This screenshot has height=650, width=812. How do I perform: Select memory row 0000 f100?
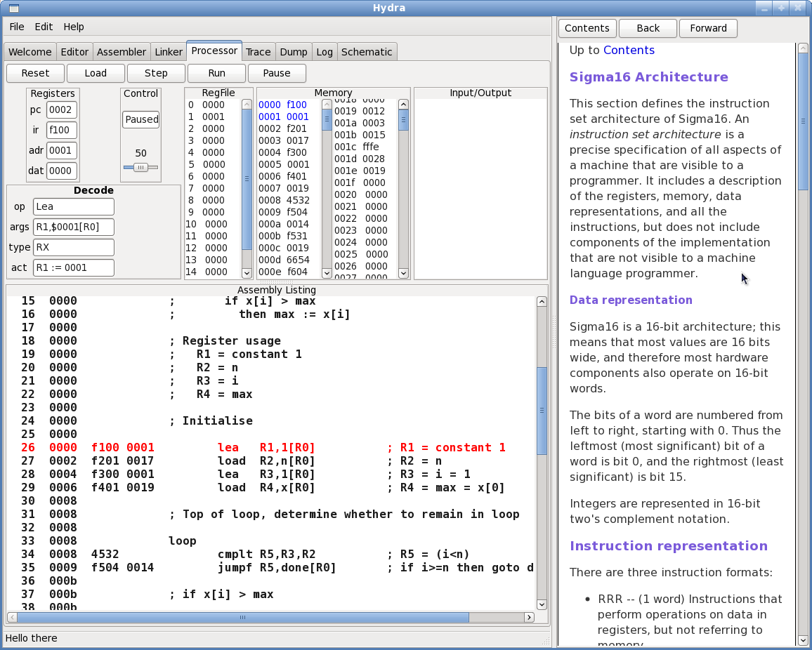coord(289,105)
